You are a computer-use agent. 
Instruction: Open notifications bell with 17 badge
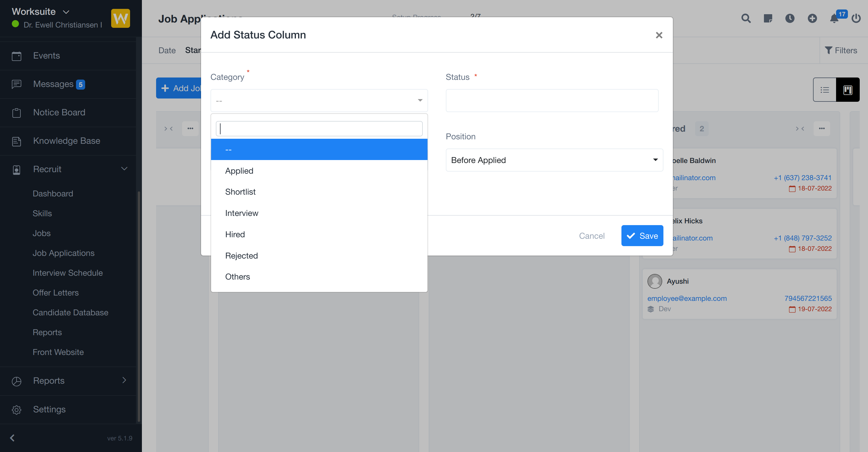point(834,18)
